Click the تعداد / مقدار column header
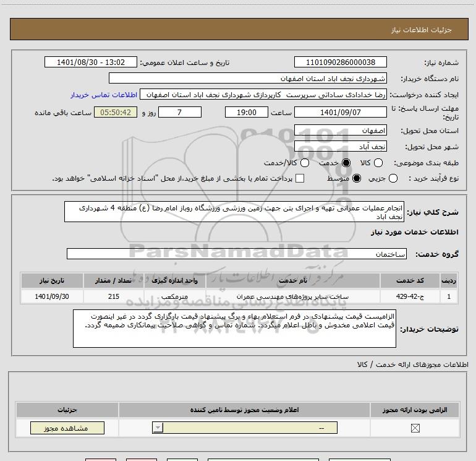 (114, 280)
